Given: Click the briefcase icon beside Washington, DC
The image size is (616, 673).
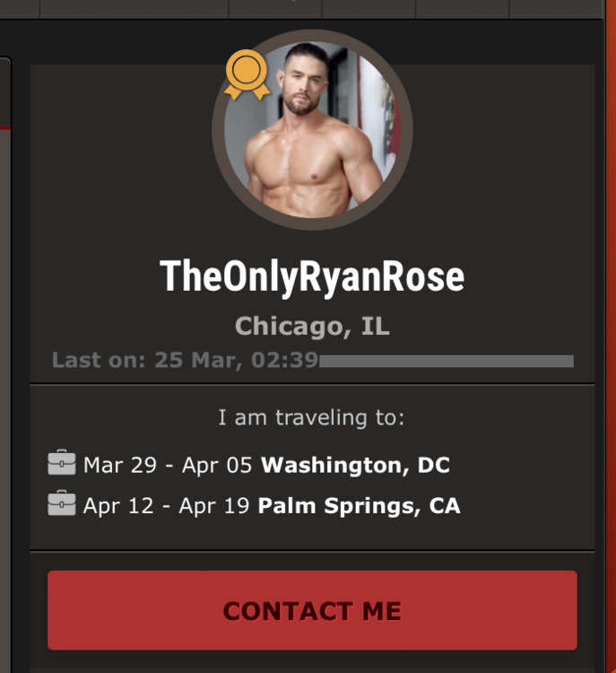Looking at the screenshot, I should click(x=62, y=462).
